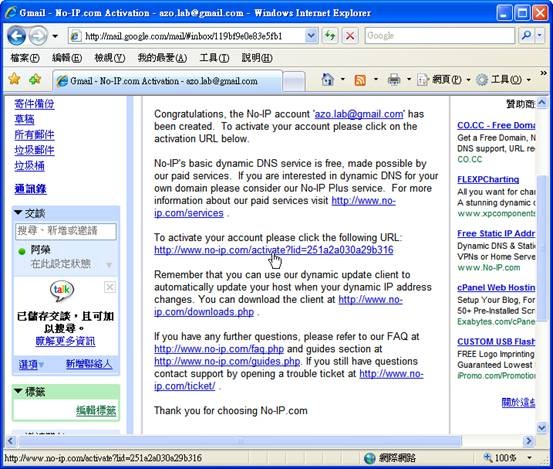Select the Gmail No-IP.com Activation tab
This screenshot has height=469, width=553.
pyautogui.click(x=167, y=81)
